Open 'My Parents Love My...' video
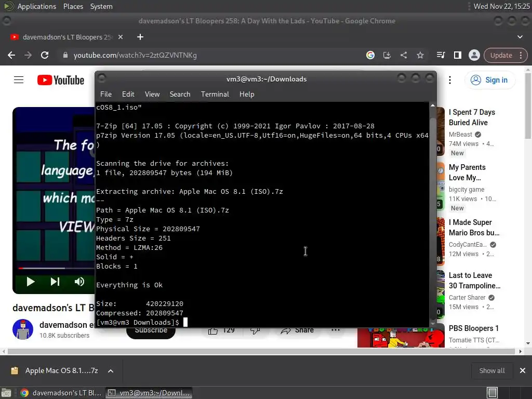 tap(467, 172)
